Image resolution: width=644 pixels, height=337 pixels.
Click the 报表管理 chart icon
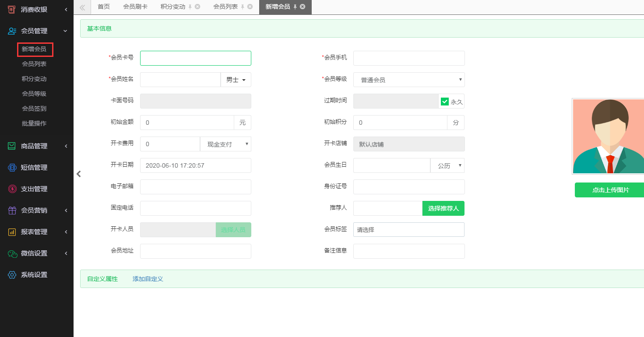tap(12, 232)
